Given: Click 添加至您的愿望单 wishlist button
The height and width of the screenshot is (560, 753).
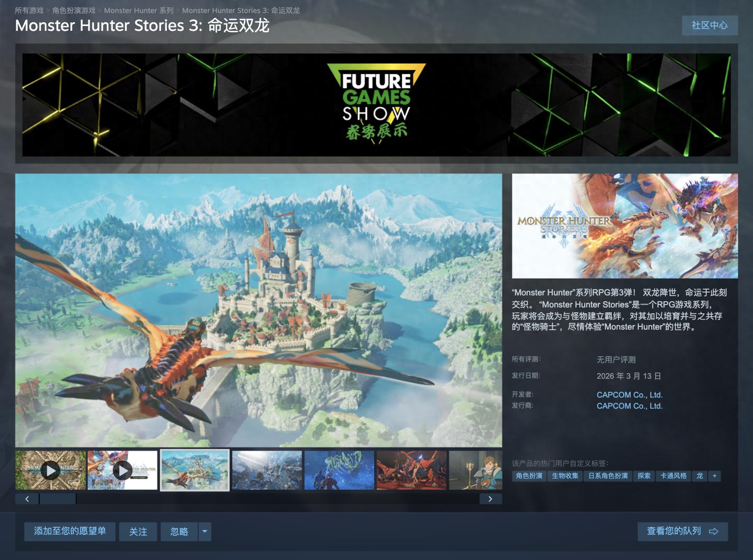Looking at the screenshot, I should 69,531.
